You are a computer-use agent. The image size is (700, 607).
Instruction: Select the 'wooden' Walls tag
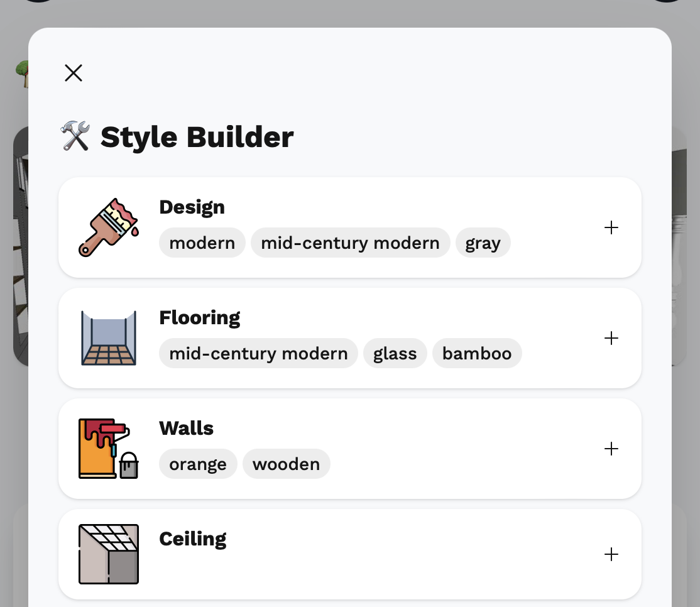pos(286,464)
